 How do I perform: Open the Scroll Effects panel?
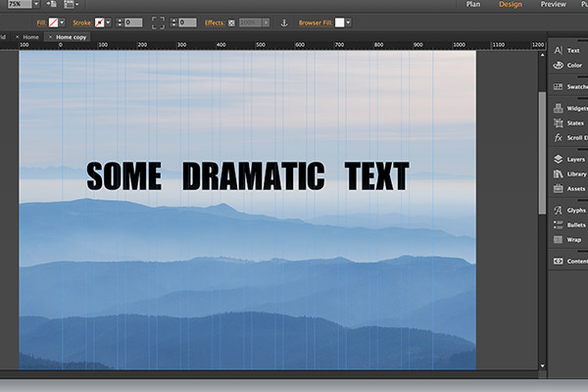pos(570,137)
